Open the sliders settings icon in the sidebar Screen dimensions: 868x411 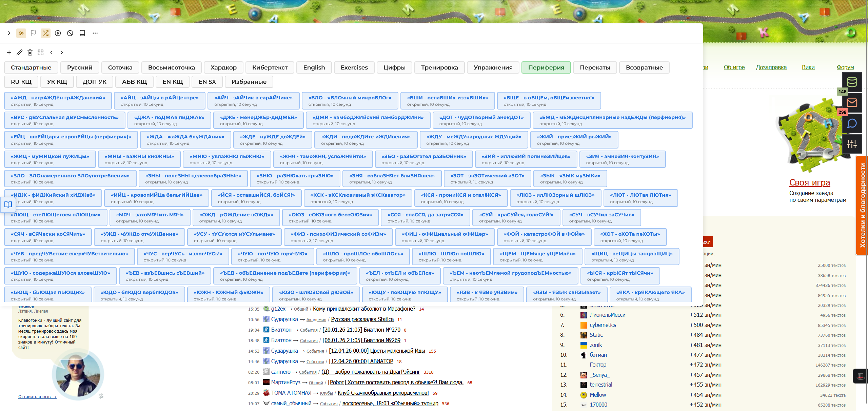[852, 144]
